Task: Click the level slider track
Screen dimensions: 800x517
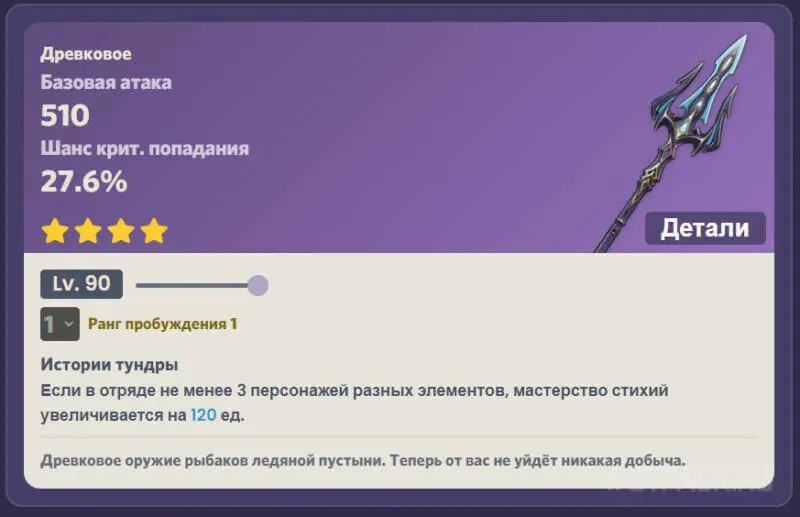Action: tap(196, 285)
